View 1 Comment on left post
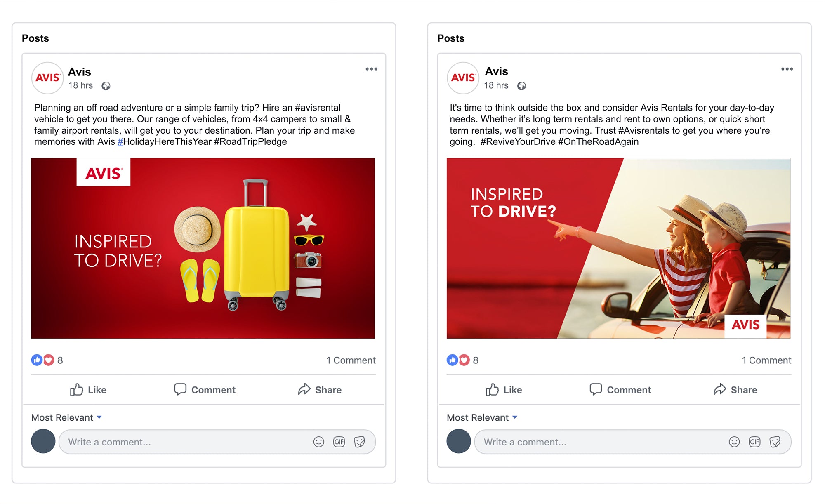Screen dimensions: 825x504 coord(351,360)
